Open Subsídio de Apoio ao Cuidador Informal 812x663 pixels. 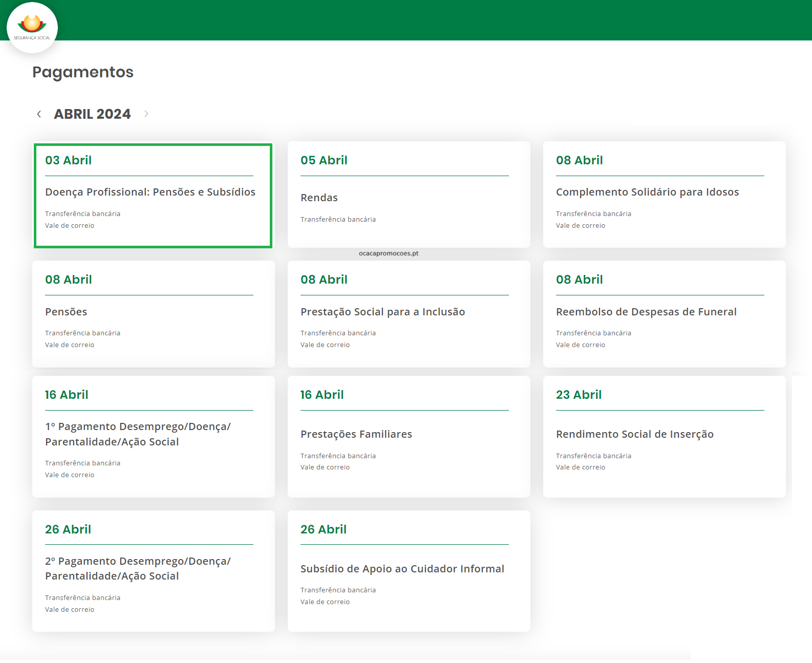point(402,569)
